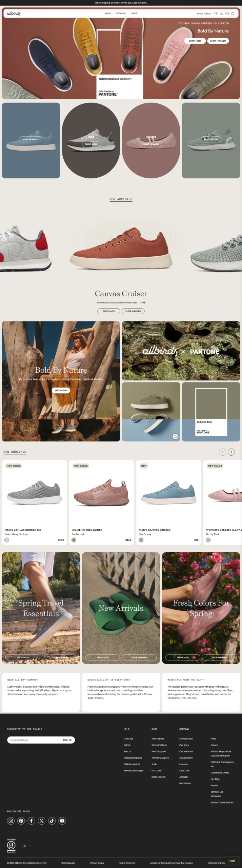Screen dimensions: 242x868
Task: Select Burlwood swatch on Women's Tree Glider
Action: (74, 540)
